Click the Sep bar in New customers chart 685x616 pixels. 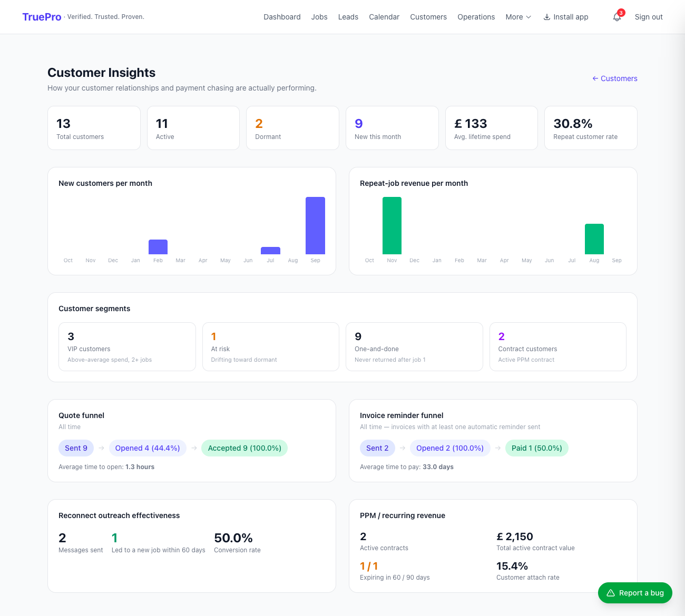315,225
